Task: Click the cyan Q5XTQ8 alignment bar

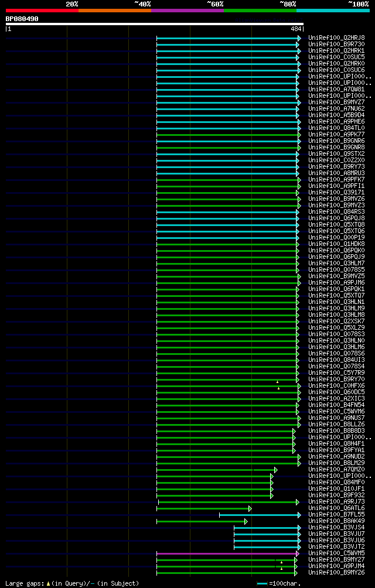Action: click(227, 225)
